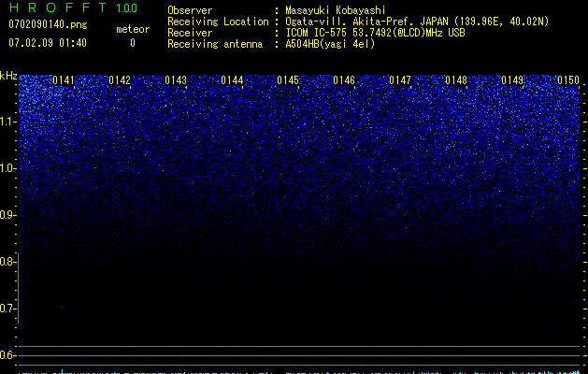Click the 0.8 kHz axis label

click(x=7, y=262)
